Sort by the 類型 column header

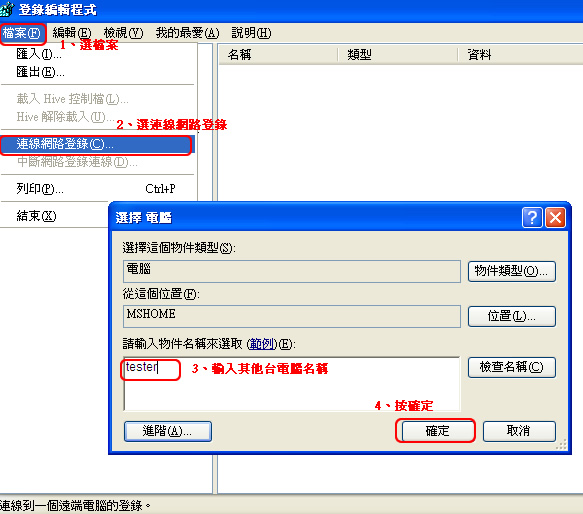click(398, 55)
